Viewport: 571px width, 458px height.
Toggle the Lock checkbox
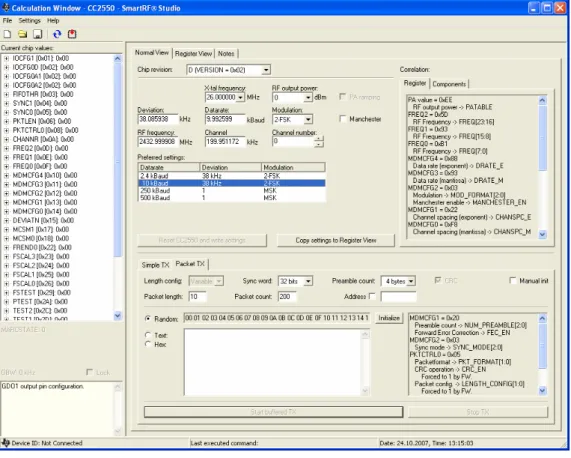pyautogui.click(x=89, y=372)
